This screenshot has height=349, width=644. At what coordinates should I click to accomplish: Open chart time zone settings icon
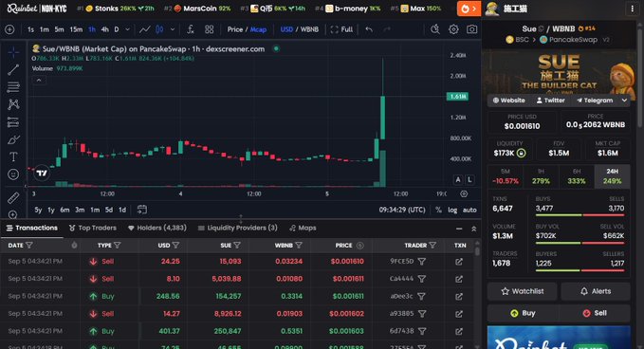[464, 193]
